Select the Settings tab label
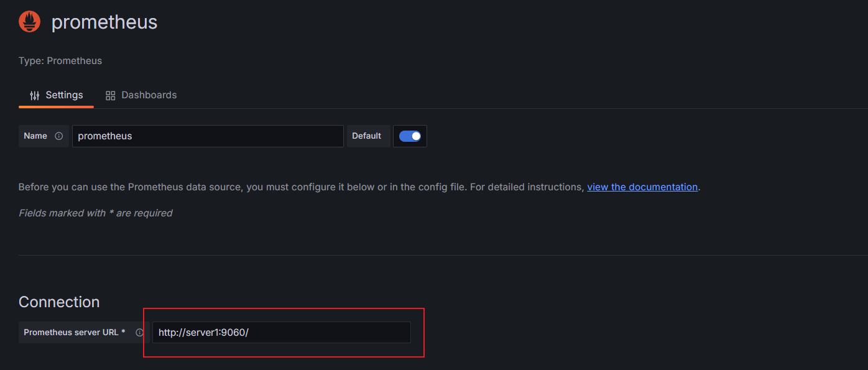The image size is (868, 370). click(64, 95)
